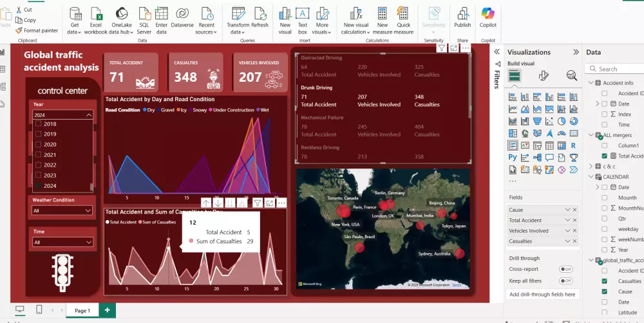Image resolution: width=644 pixels, height=323 pixels.
Task: Uncheck the 2024 year checkbox
Action: (x=38, y=186)
